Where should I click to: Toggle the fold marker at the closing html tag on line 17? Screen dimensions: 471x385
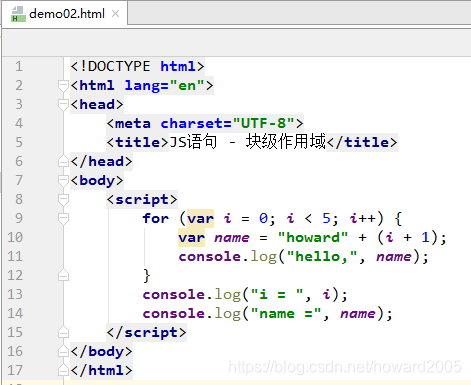63,370
